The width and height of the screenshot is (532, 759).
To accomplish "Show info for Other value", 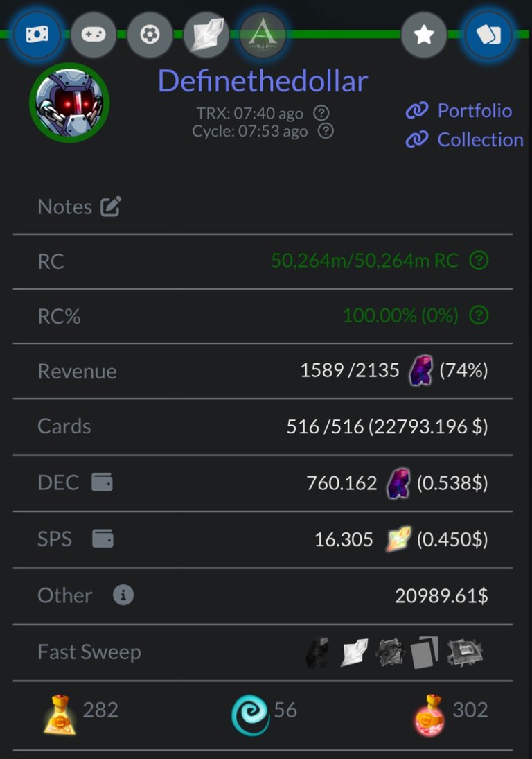I will [123, 595].
